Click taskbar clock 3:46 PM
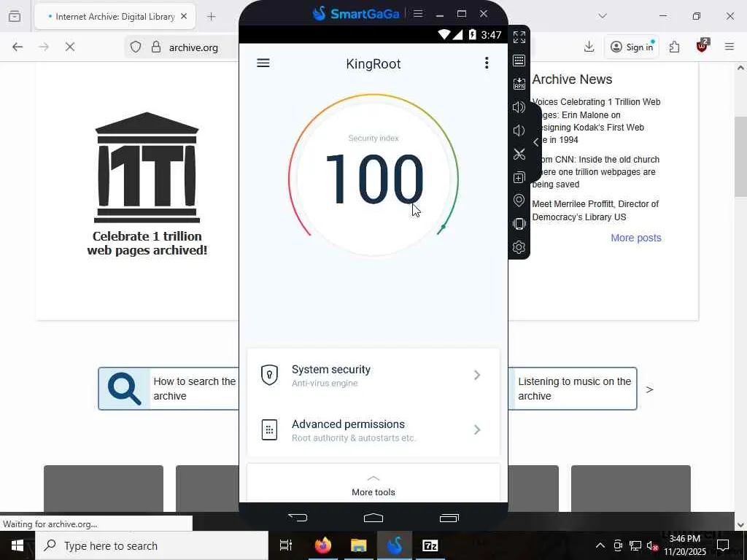 pyautogui.click(x=684, y=545)
